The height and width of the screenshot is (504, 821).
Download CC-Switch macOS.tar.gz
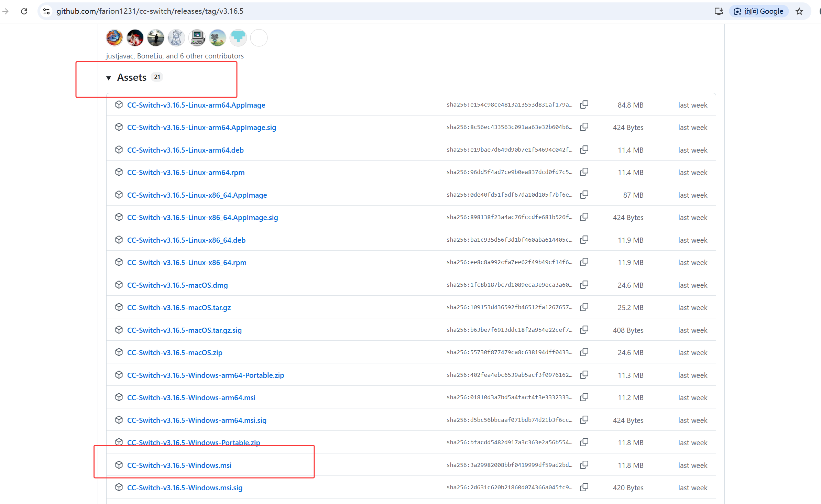tap(179, 308)
